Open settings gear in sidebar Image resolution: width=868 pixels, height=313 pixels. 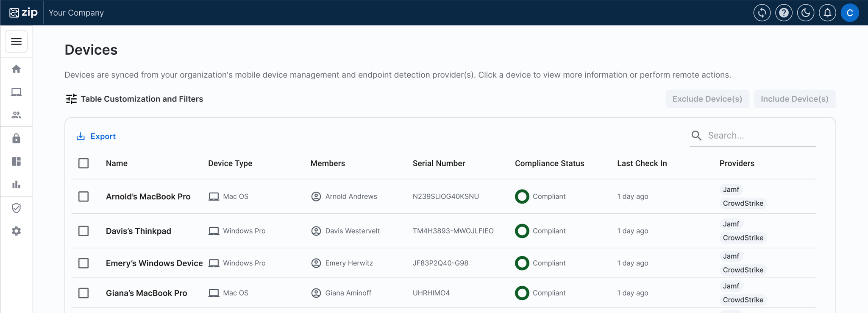(16, 231)
